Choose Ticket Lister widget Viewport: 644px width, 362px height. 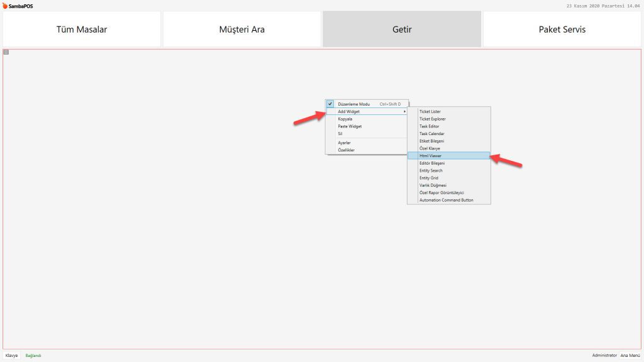pos(430,111)
